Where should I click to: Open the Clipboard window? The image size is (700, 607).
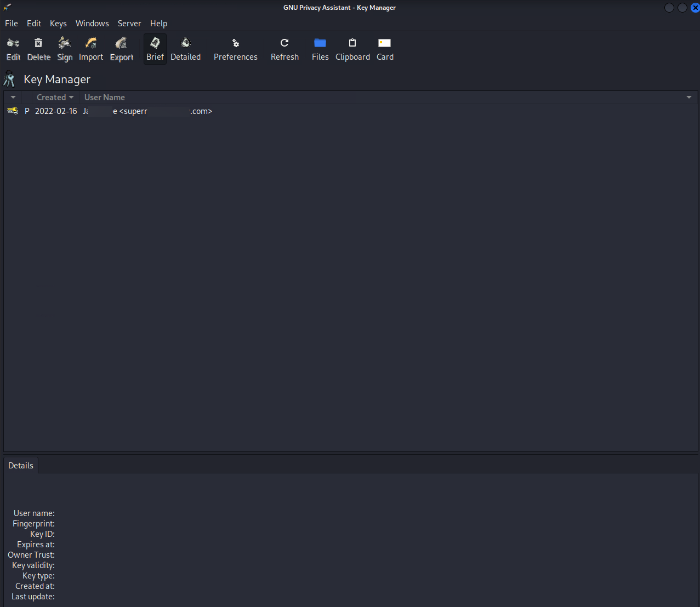pos(352,49)
